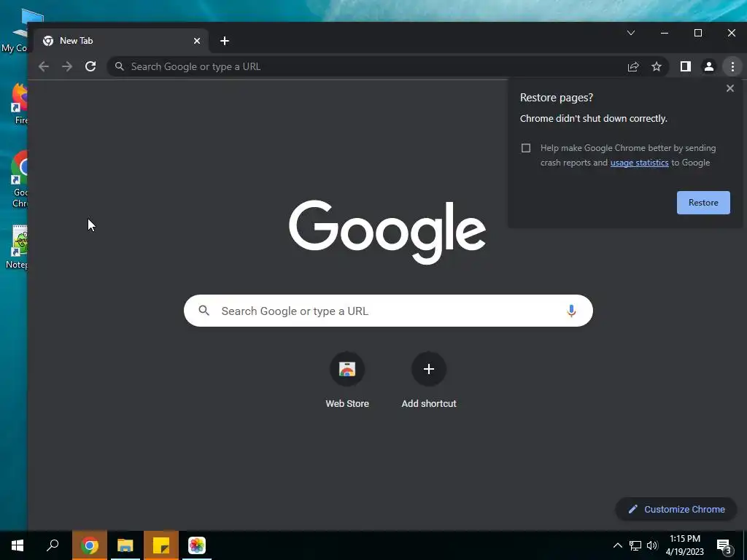Click the search magnifier in address bar

(x=120, y=66)
